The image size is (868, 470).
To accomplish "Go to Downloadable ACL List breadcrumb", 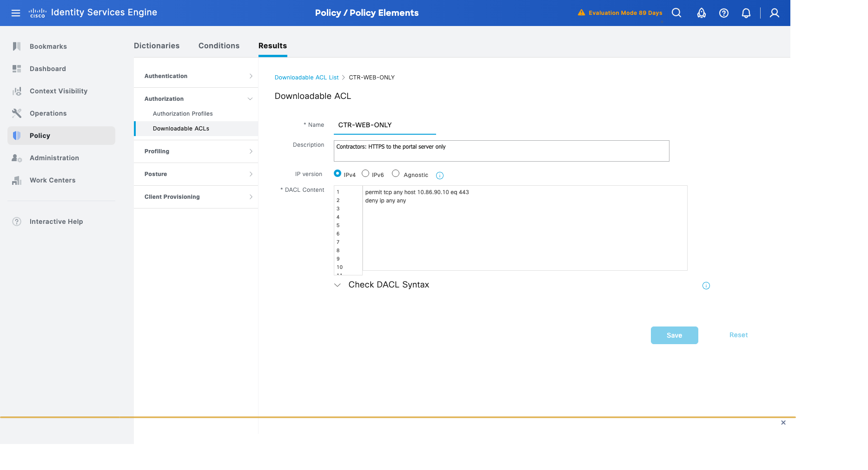I will coord(307,78).
